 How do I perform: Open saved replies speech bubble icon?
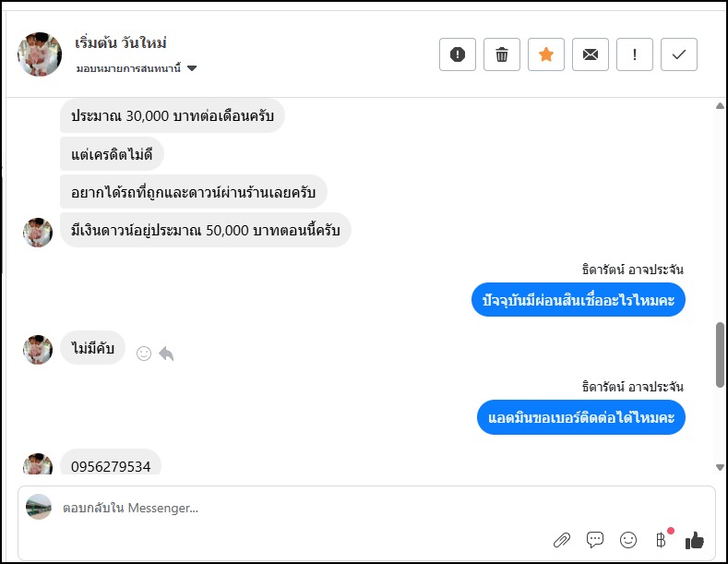click(595, 540)
